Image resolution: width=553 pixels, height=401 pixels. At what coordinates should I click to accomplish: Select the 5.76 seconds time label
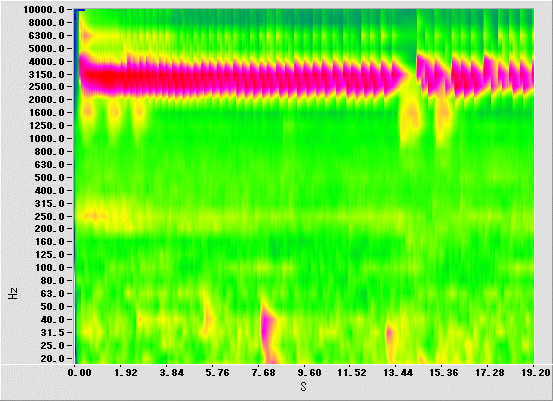click(x=217, y=373)
